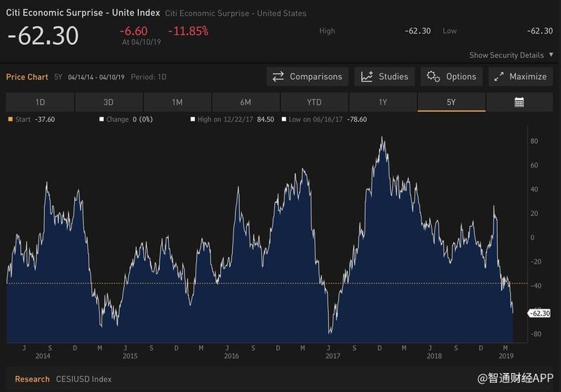This screenshot has height=392, width=561.
Task: Switch to the 3D time range tab
Action: click(108, 102)
